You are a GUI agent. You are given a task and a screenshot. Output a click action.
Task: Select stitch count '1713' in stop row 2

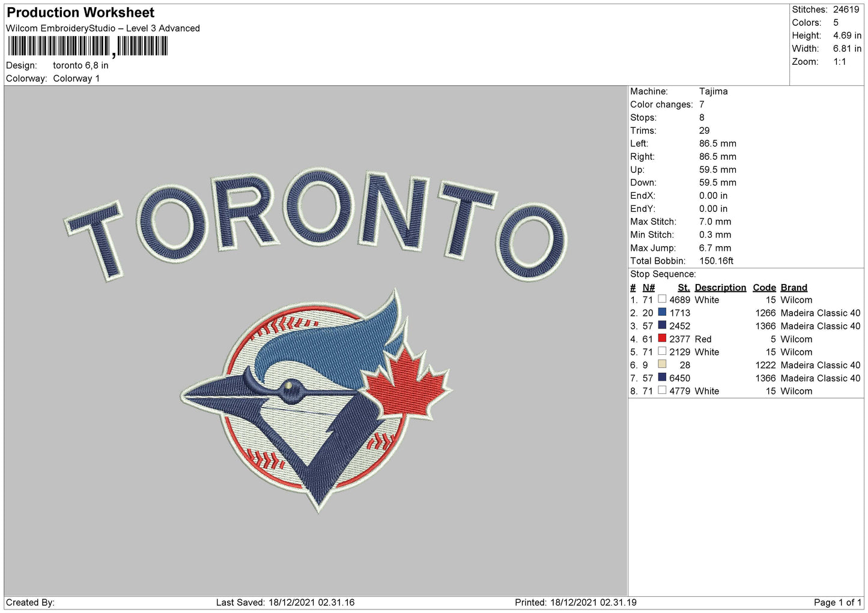pyautogui.click(x=680, y=313)
